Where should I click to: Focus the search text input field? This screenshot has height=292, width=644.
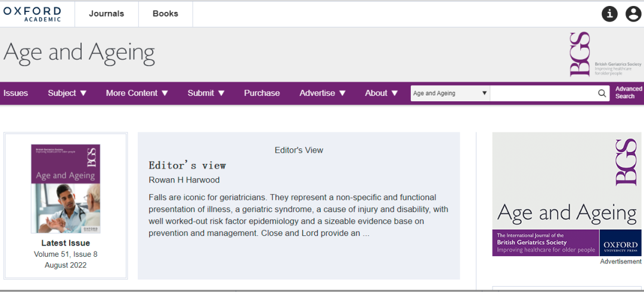[x=543, y=93]
